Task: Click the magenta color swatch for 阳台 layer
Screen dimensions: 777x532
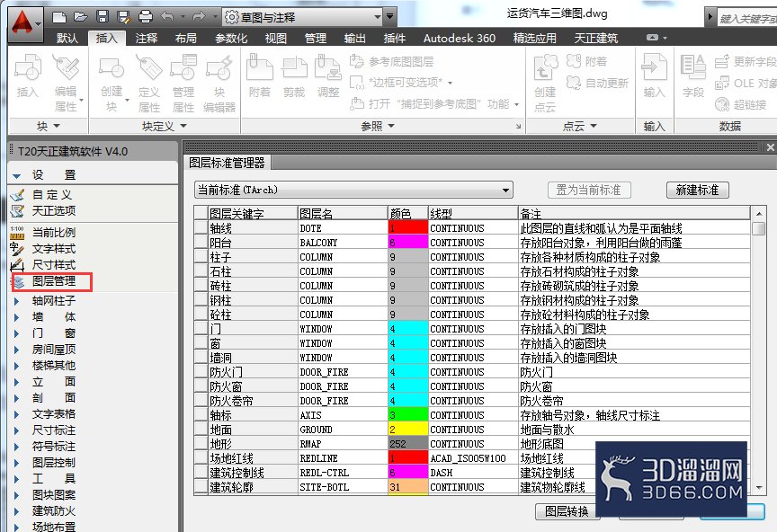Action: pos(407,243)
